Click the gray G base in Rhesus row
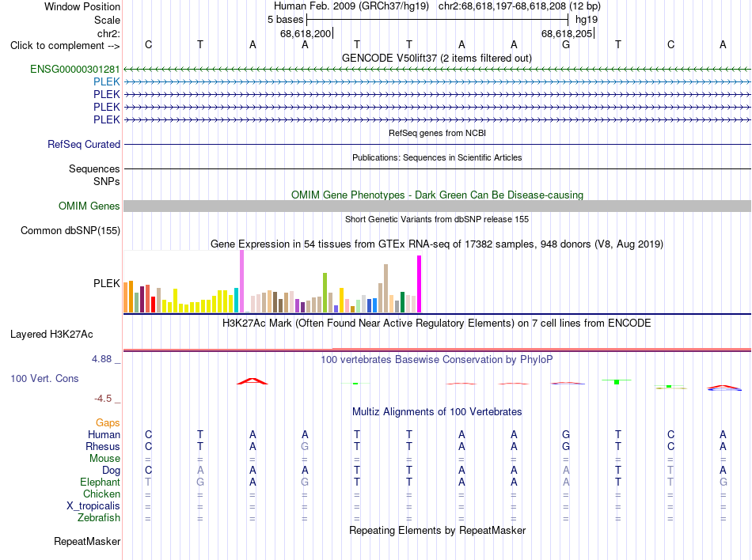The height and width of the screenshot is (560, 752). tap(305, 446)
